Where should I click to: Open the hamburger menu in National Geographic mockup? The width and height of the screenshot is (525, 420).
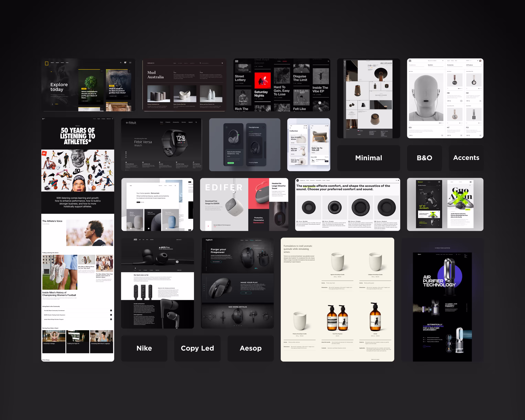click(130, 63)
